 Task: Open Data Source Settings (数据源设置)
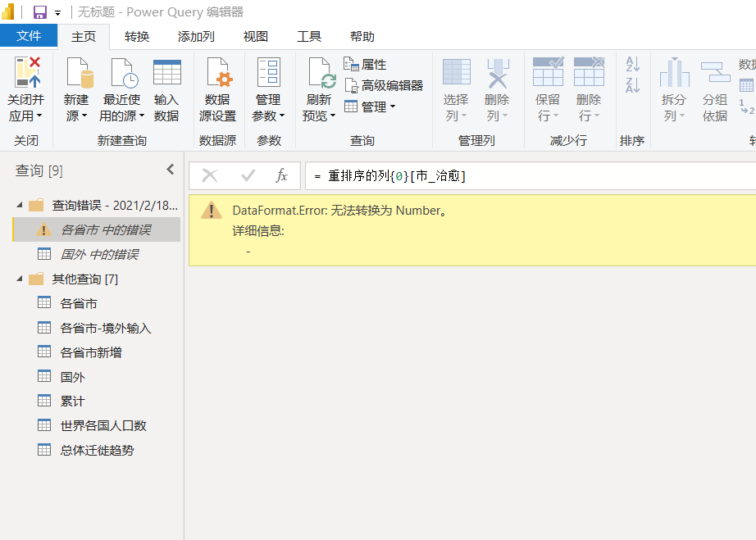point(217,73)
